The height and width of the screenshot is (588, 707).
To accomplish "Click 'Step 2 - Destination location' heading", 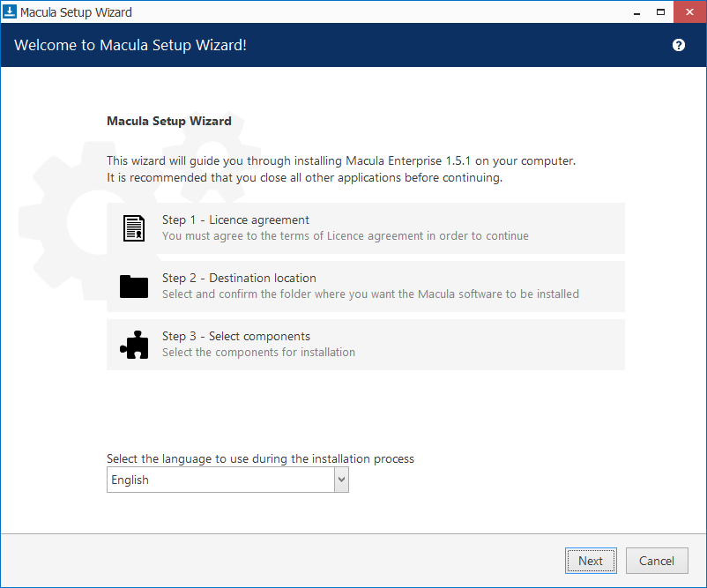I will pyautogui.click(x=239, y=279).
